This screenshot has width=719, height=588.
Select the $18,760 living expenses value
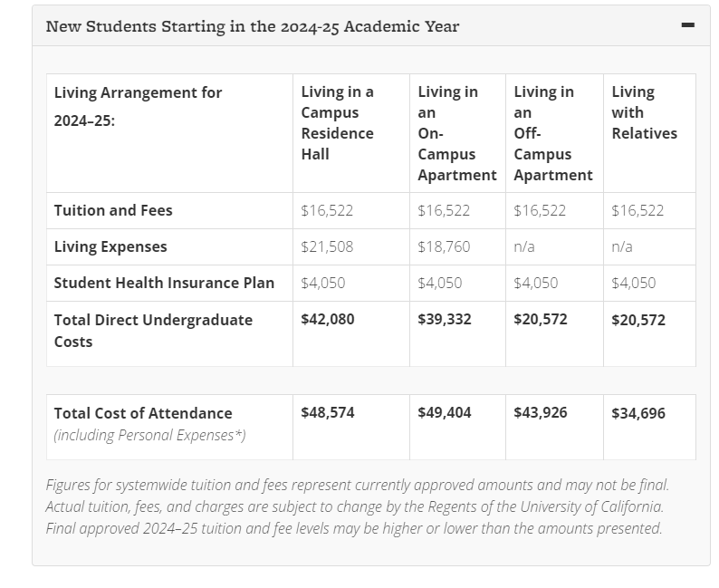click(444, 246)
